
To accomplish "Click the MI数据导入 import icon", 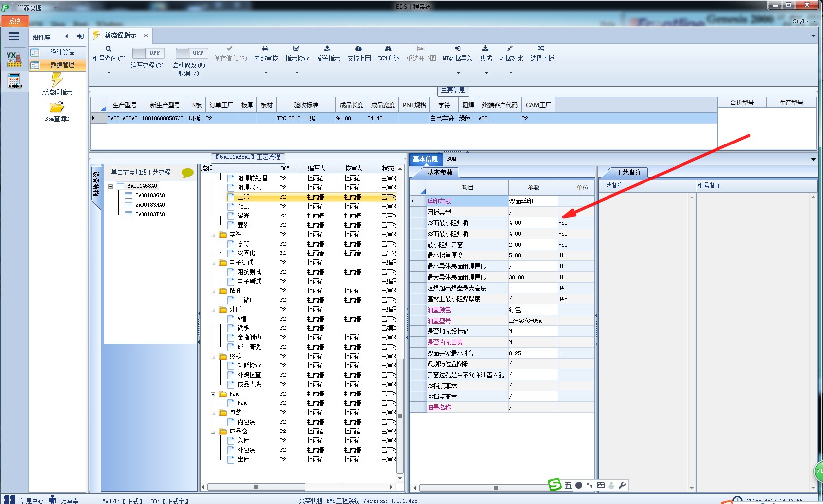I will point(457,49).
